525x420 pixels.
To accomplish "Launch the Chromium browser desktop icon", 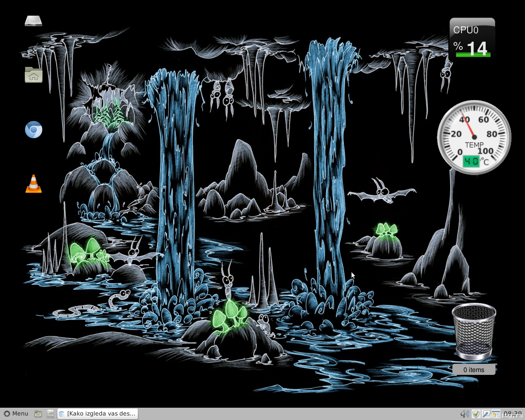I will [33, 130].
